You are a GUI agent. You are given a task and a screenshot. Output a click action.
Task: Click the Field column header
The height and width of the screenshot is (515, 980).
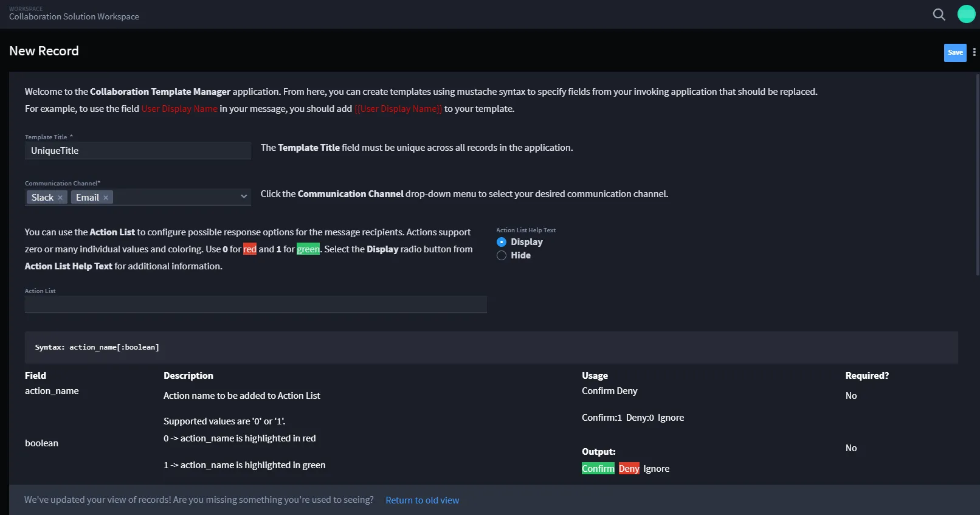[35, 376]
